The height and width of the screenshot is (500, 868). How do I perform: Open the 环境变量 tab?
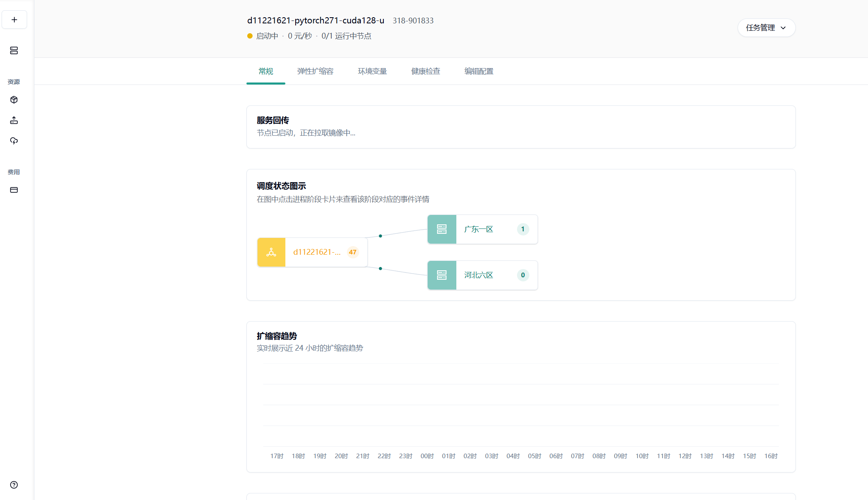coord(372,71)
